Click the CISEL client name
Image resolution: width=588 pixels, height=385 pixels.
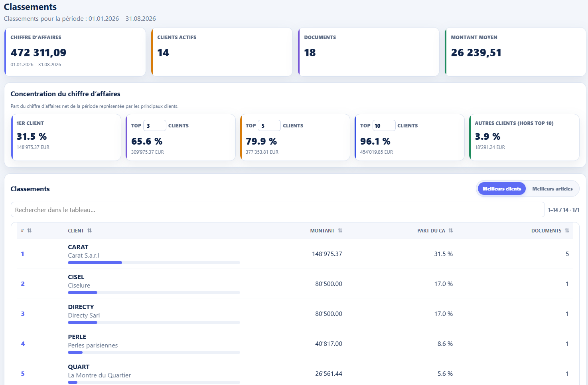(x=76, y=277)
